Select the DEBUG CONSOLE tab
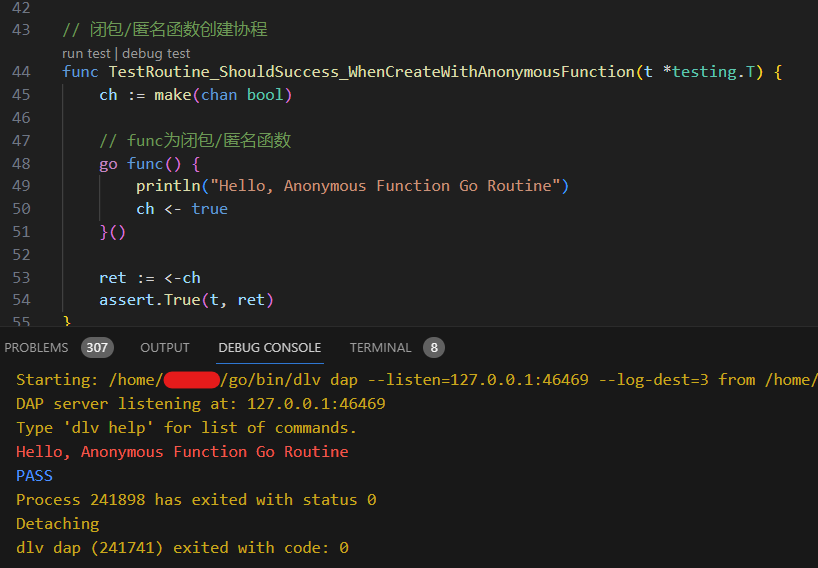Image resolution: width=818 pixels, height=568 pixels. [x=270, y=348]
